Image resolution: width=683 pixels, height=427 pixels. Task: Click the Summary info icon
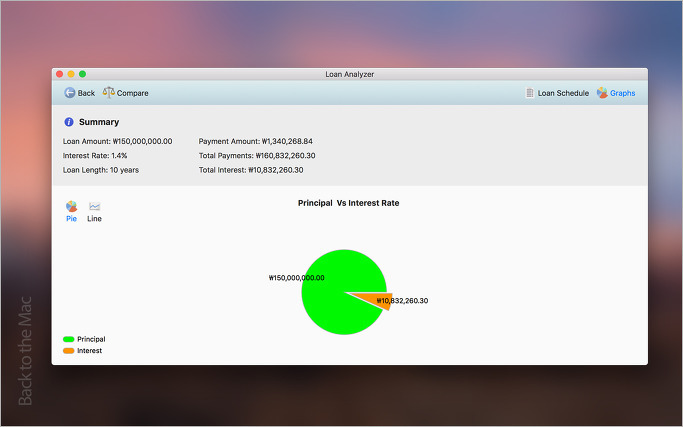click(x=69, y=122)
